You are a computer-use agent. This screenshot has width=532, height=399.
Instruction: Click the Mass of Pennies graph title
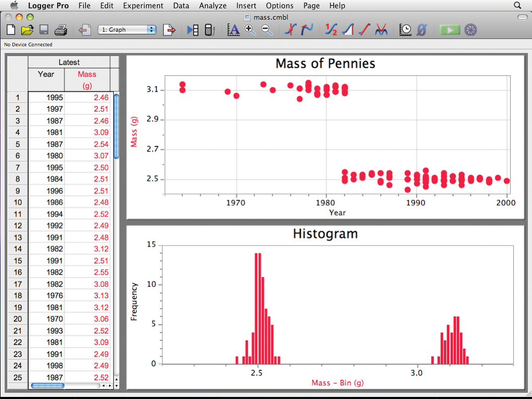pyautogui.click(x=325, y=64)
